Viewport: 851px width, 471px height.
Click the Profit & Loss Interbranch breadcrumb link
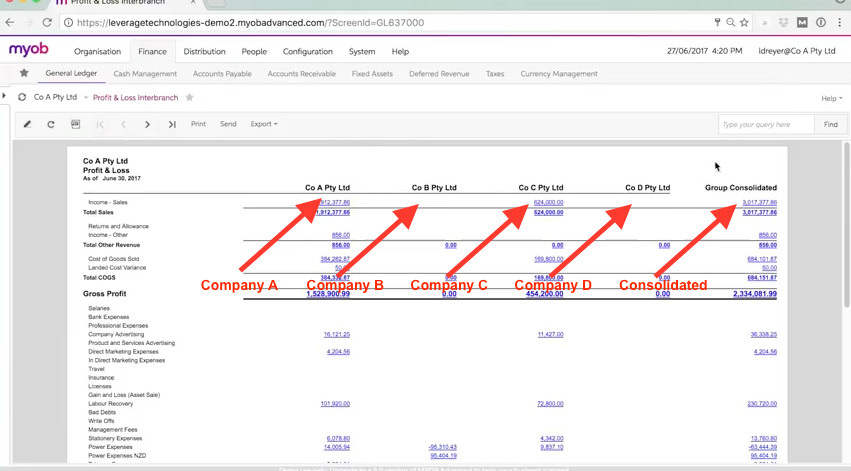click(x=135, y=98)
